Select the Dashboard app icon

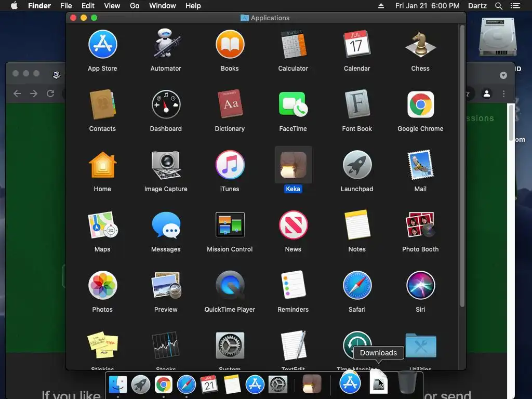(x=166, y=104)
